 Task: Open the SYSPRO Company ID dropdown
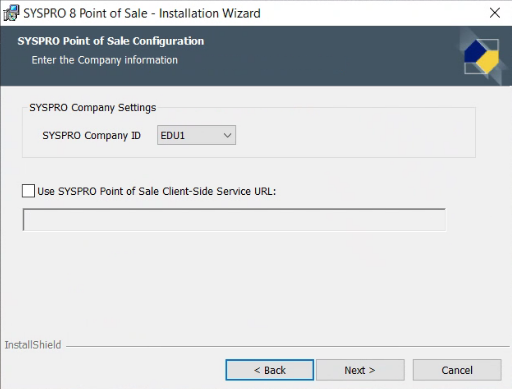196,135
